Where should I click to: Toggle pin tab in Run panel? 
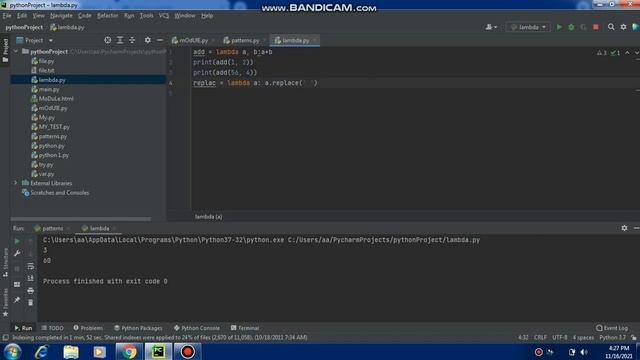click(17, 300)
